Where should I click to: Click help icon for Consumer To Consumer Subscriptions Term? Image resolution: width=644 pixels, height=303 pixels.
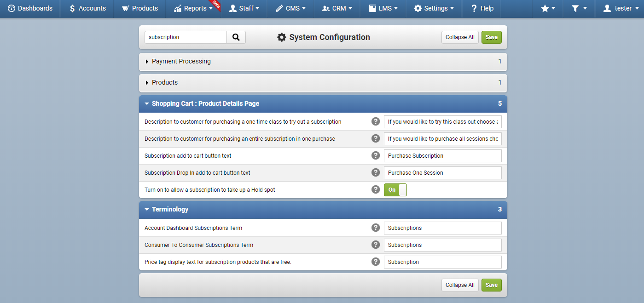376,245
